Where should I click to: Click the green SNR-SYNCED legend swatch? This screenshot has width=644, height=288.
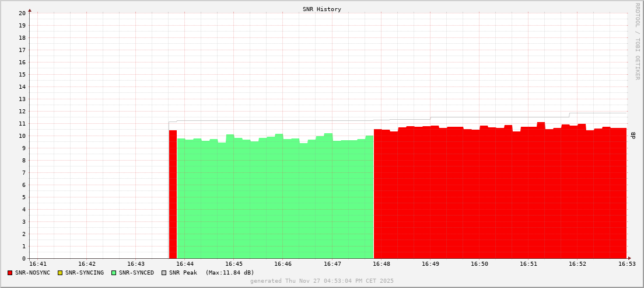[x=114, y=273]
